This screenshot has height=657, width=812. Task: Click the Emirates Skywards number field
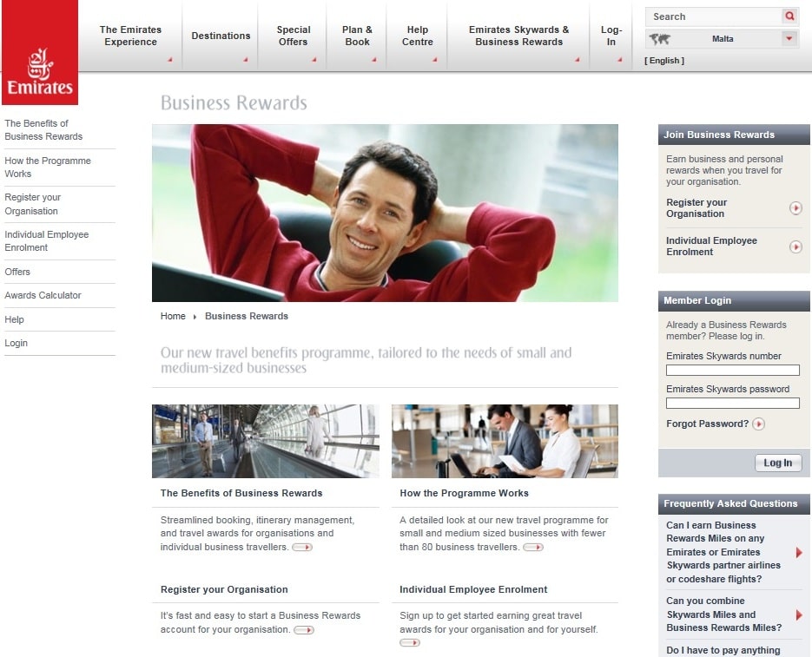coord(732,371)
